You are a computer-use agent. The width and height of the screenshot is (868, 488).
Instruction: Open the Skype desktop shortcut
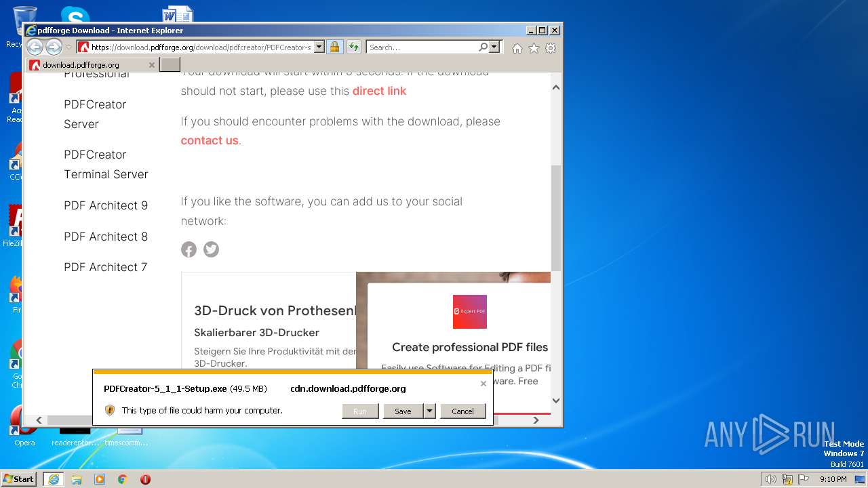75,15
